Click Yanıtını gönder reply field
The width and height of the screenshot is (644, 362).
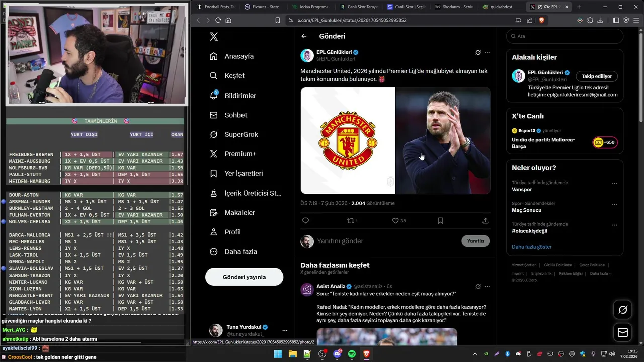(386, 241)
